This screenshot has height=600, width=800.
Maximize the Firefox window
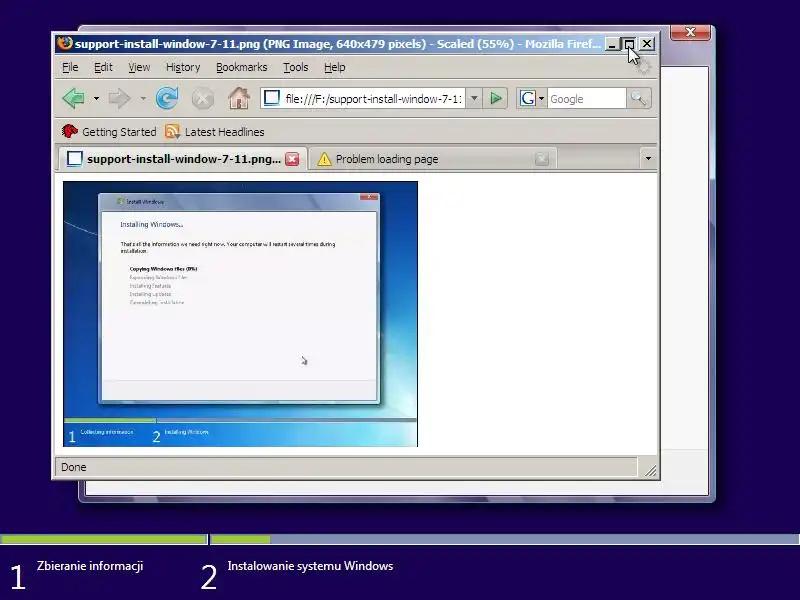pyautogui.click(x=630, y=44)
